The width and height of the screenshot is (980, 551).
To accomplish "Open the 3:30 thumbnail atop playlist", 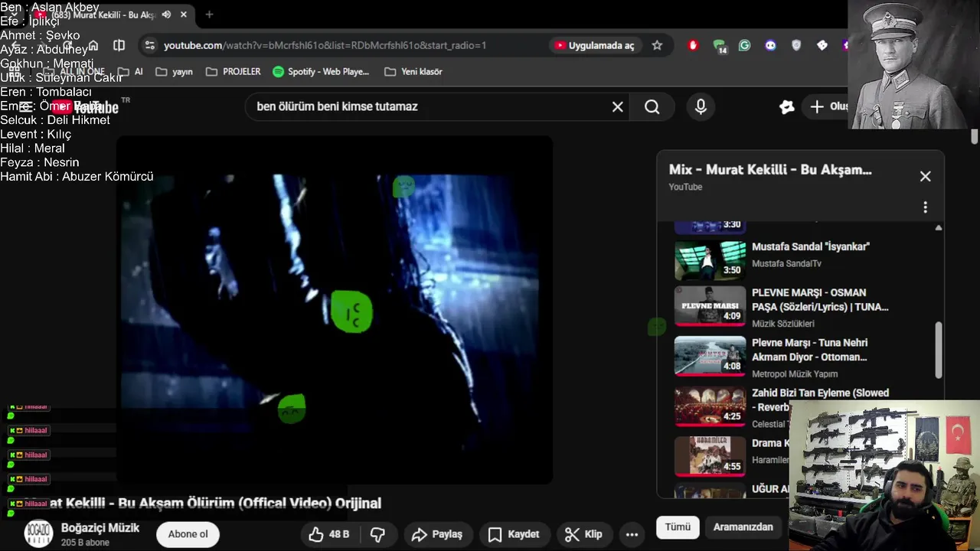I will (710, 227).
